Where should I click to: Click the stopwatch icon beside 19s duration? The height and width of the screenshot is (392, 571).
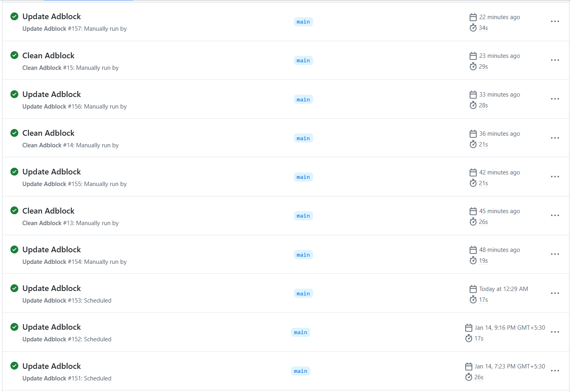[x=473, y=261]
